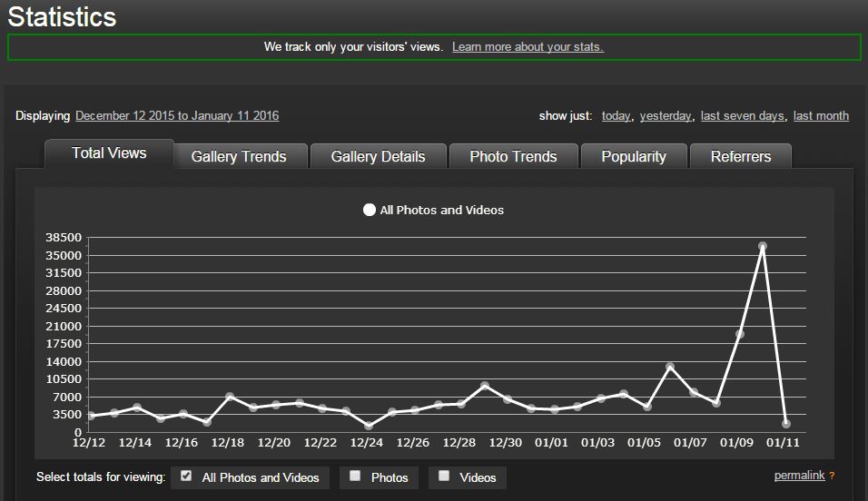The height and width of the screenshot is (501, 868).
Task: Open the date range December 12 2015 to January 11 2016
Action: click(x=177, y=115)
